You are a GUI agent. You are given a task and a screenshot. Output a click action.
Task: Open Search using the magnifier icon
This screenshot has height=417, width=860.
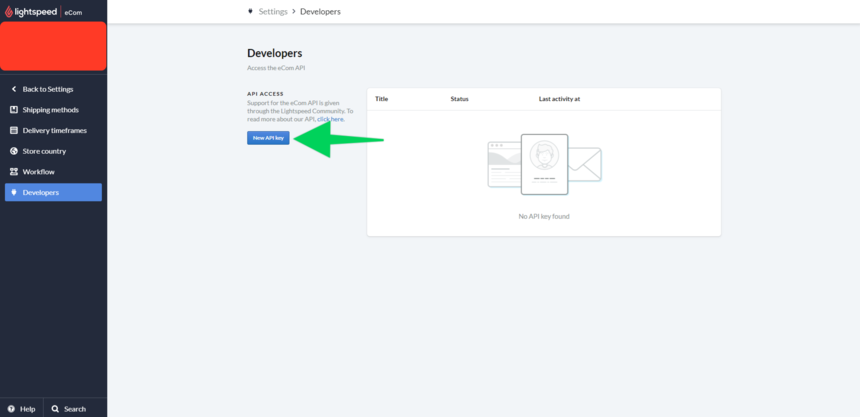(x=55, y=409)
